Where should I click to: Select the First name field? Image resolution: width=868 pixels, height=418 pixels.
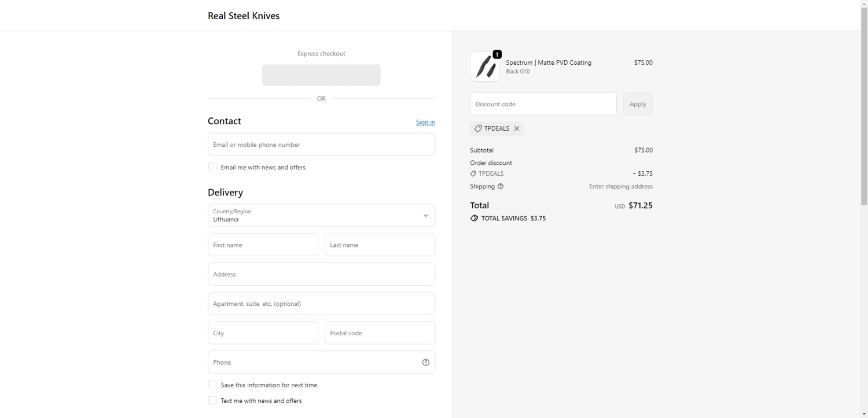point(263,245)
